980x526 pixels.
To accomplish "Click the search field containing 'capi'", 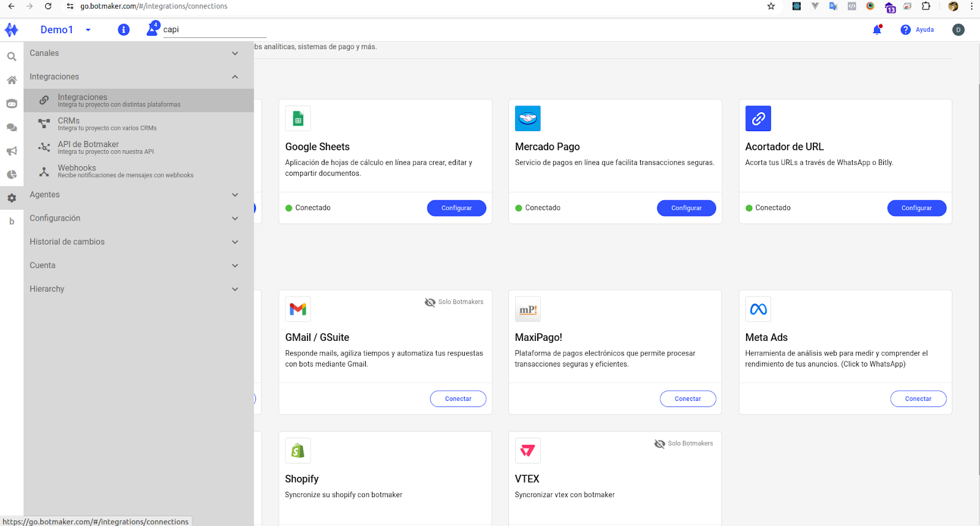I will point(214,29).
